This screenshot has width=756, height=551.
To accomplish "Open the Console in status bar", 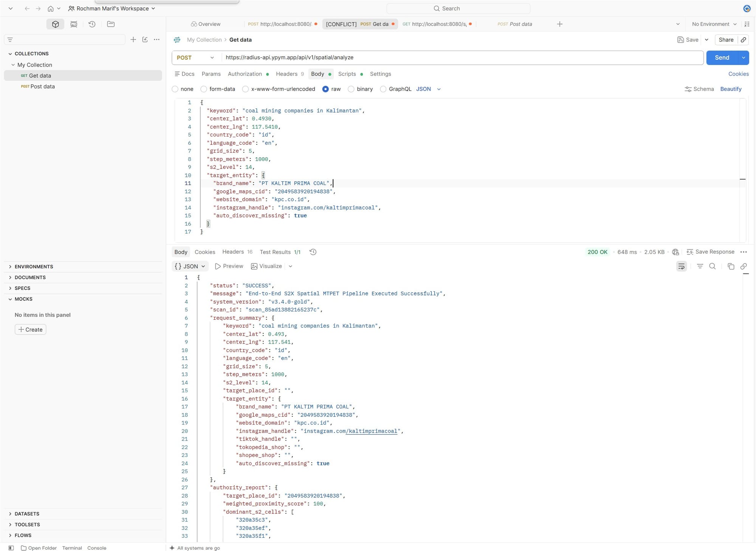I will click(x=97, y=548).
